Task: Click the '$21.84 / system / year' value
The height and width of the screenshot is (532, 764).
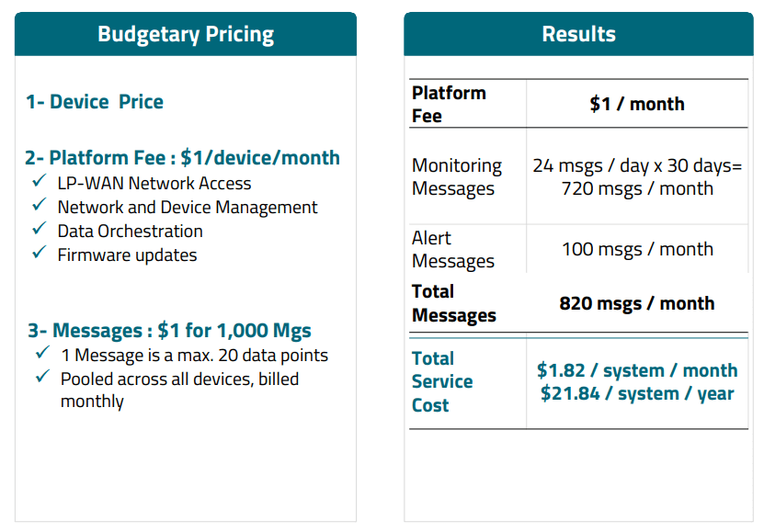Action: coord(637,393)
